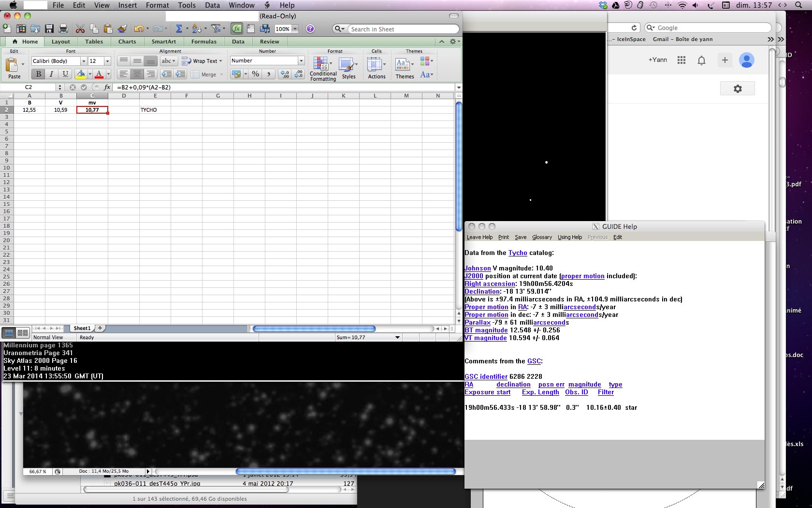Click the formula bar input
The width and height of the screenshot is (812, 508).
click(285, 87)
